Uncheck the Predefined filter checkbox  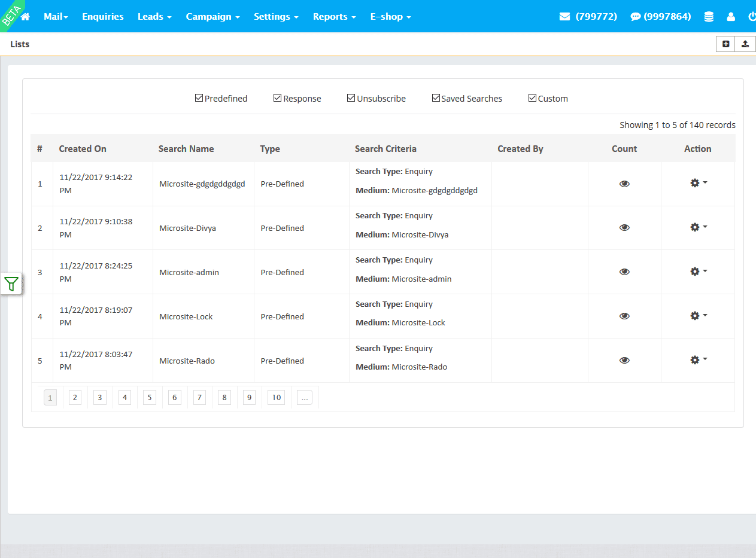pos(199,98)
